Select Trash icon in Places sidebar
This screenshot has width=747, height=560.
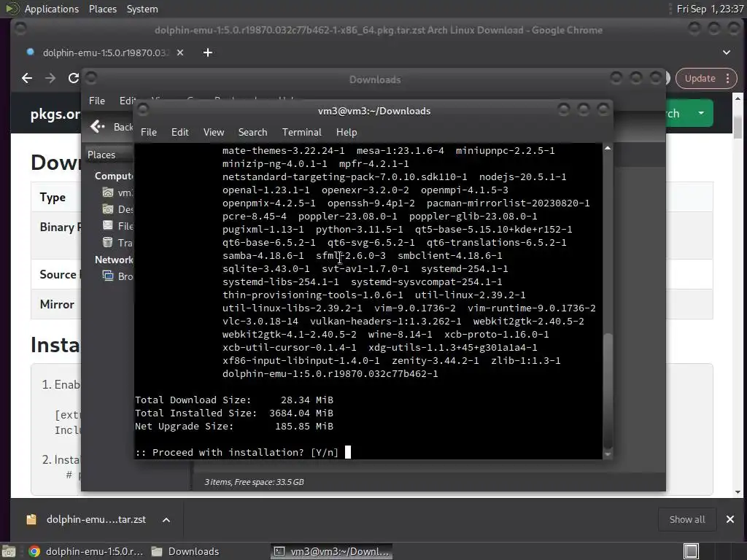(108, 242)
